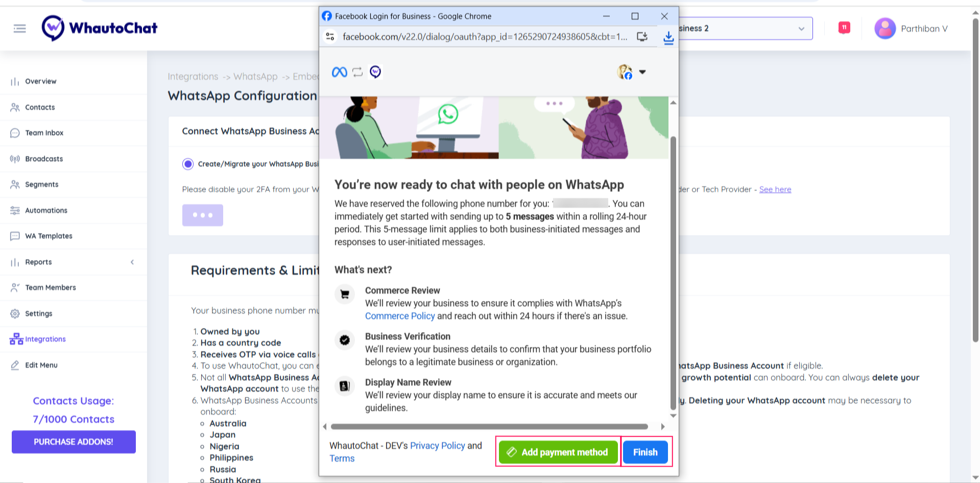Click the Edit Menu pencil icon

pos(15,365)
